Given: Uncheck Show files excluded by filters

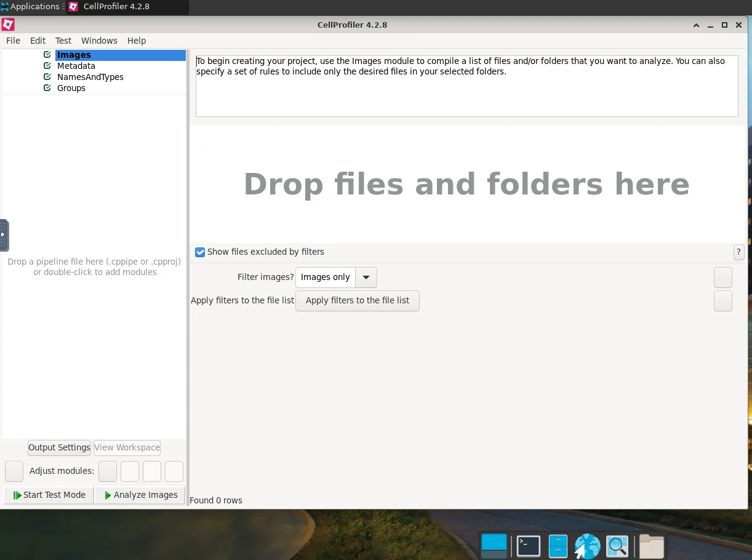Looking at the screenshot, I should (200, 252).
